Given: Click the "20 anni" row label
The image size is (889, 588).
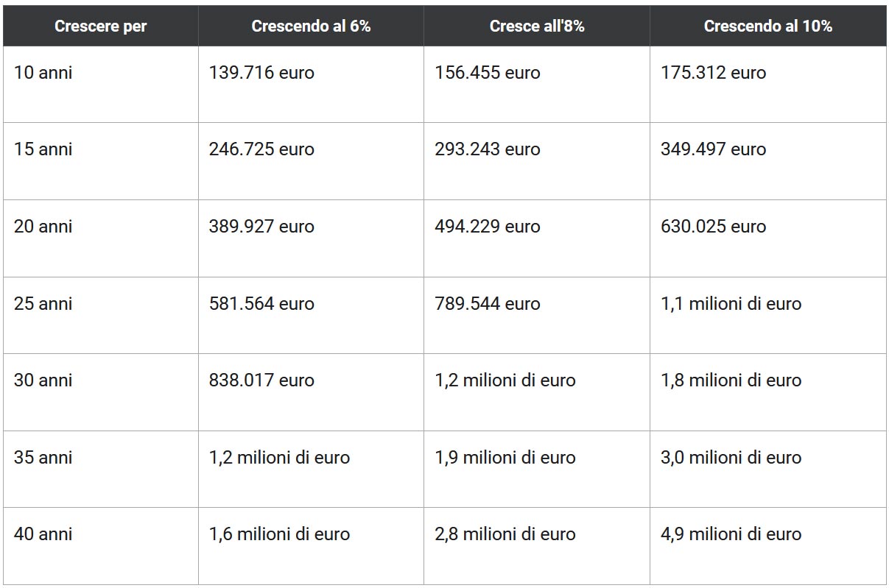Looking at the screenshot, I should tap(43, 227).
